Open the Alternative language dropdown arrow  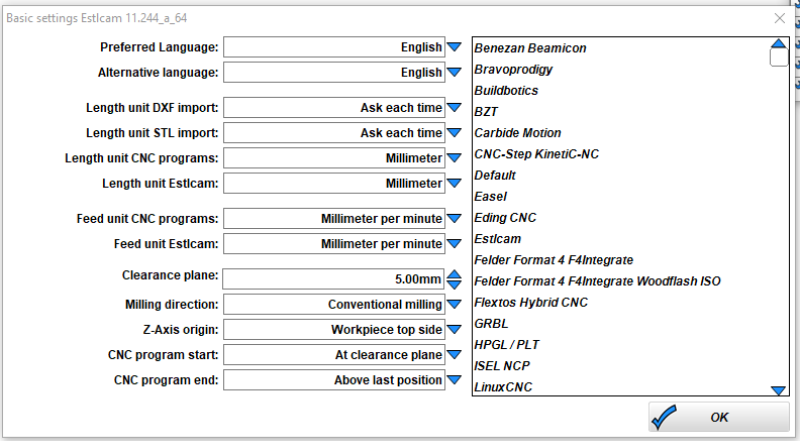click(454, 72)
